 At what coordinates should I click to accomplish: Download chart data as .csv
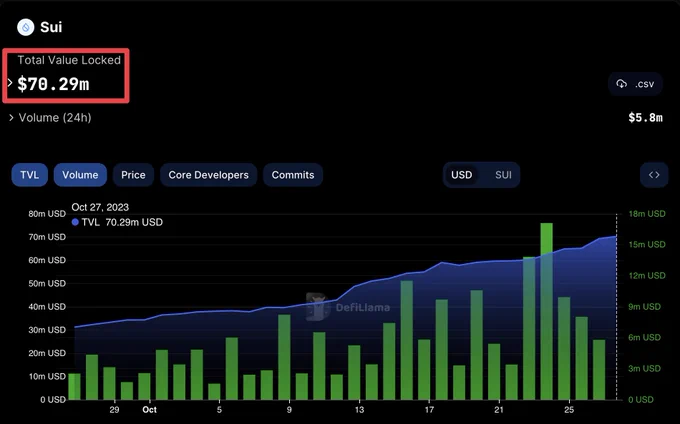635,84
